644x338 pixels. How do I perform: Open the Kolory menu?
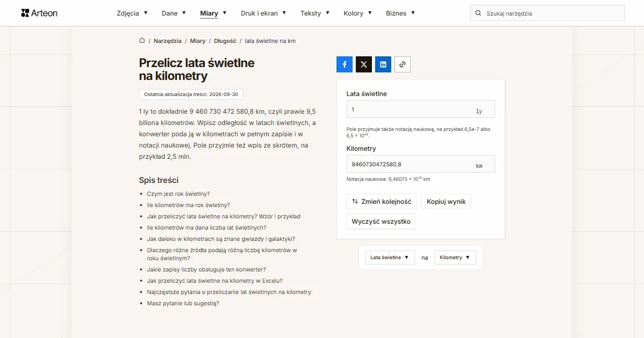tap(357, 13)
